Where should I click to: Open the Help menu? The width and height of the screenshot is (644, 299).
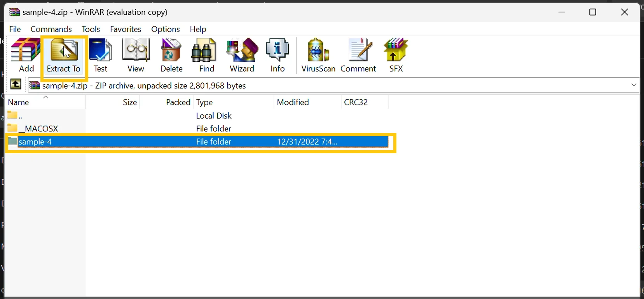[198, 29]
